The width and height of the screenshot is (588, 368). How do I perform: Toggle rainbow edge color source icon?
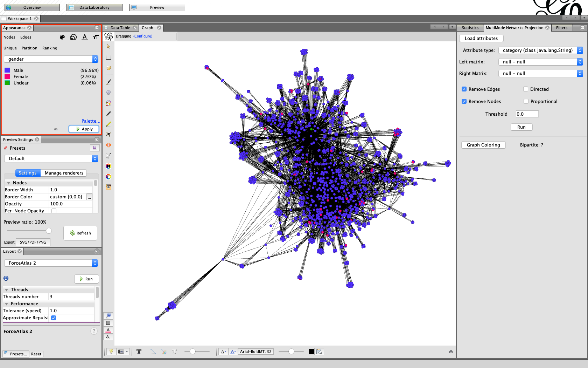pyautogui.click(x=163, y=352)
